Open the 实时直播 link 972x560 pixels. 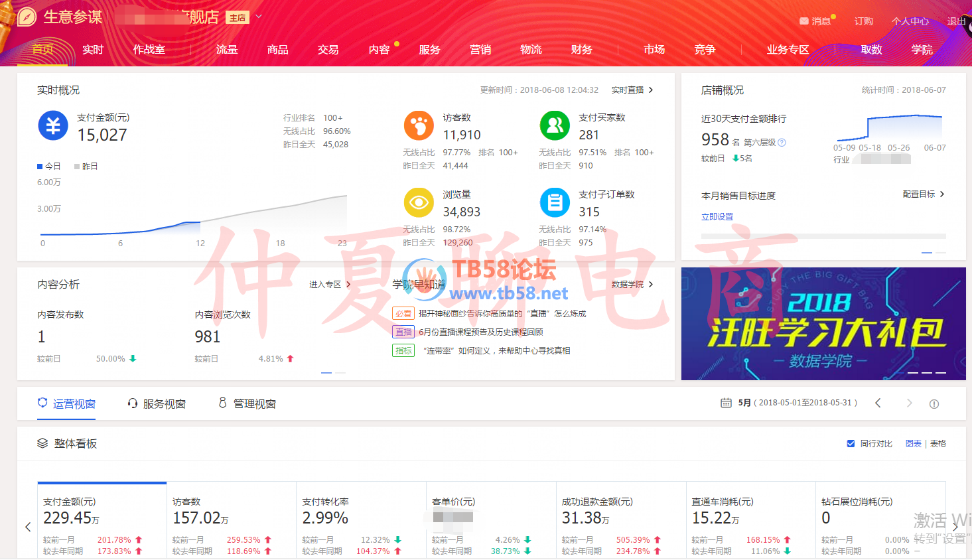(632, 90)
